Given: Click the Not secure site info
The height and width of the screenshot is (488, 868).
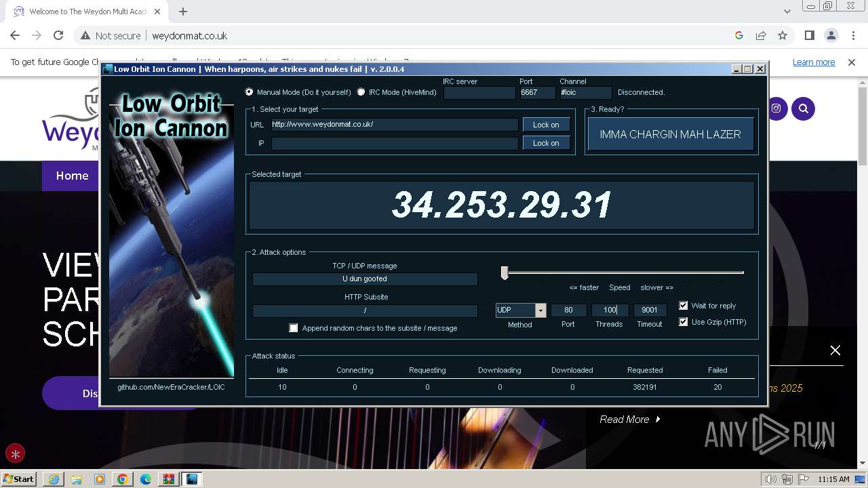Looking at the screenshot, I should (x=111, y=36).
